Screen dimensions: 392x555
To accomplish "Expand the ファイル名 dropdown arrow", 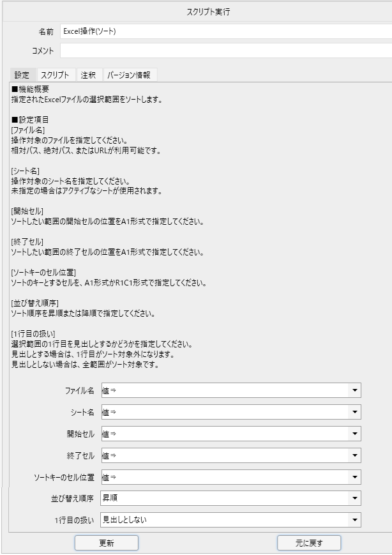I will (354, 391).
